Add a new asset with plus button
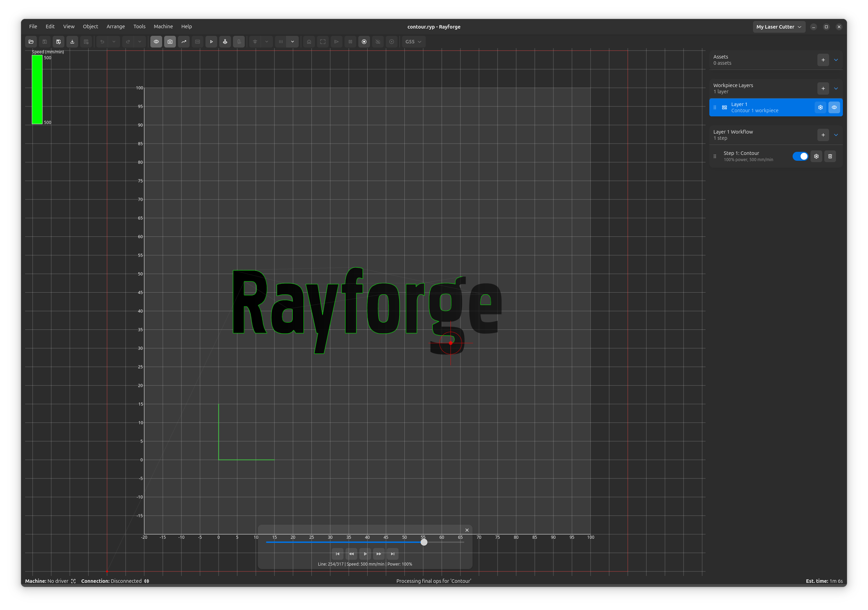This screenshot has width=868, height=610. [x=823, y=60]
